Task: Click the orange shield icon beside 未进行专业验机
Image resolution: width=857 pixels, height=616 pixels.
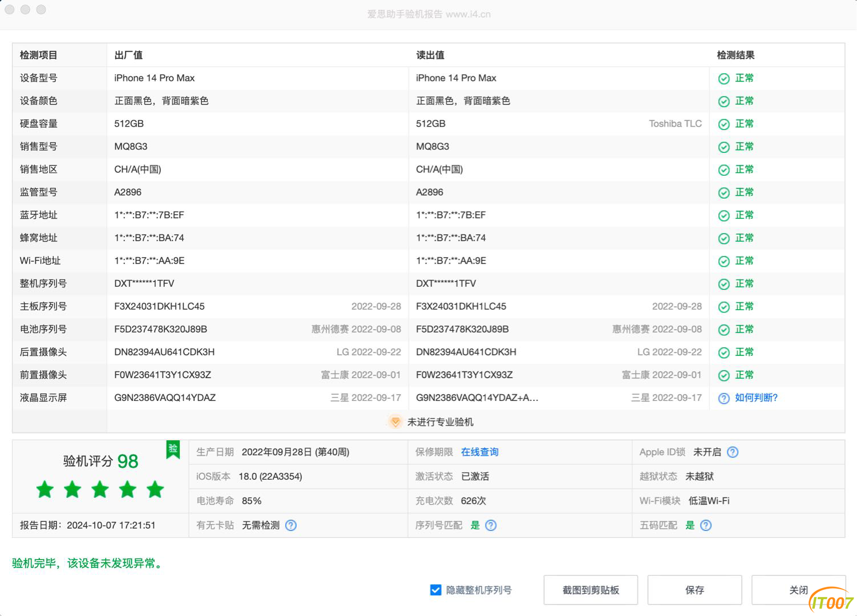Action: coord(395,422)
